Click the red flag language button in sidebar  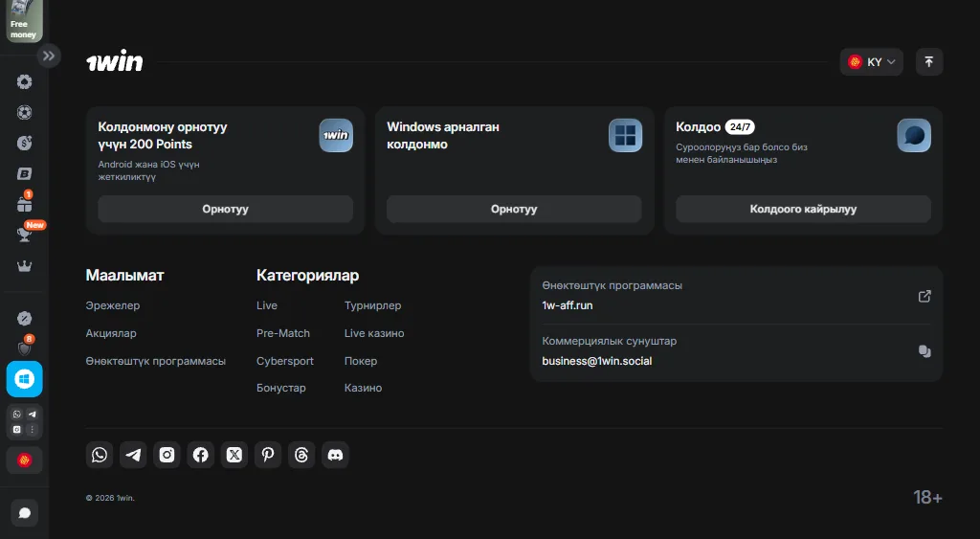coord(24,460)
